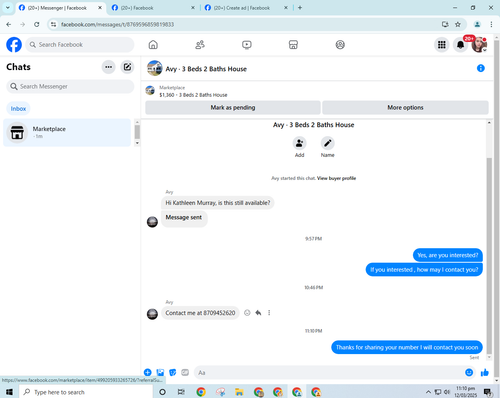Open the tab search dropdown arrow
The height and width of the screenshot is (398, 500).
(7, 8)
